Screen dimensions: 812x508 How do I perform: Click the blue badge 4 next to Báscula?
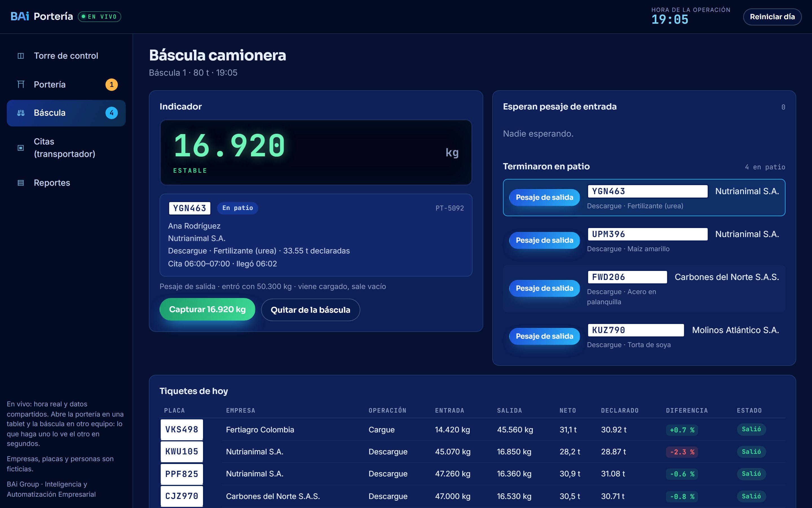click(x=112, y=113)
